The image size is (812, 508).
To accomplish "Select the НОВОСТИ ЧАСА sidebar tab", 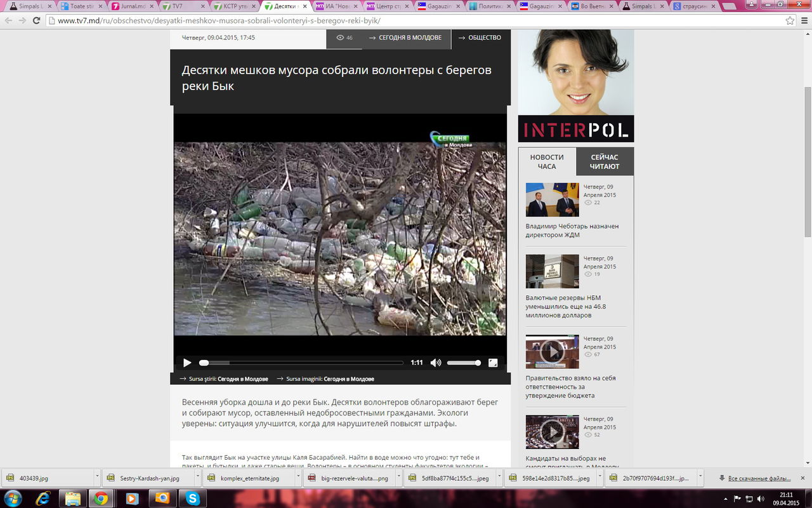I will (x=547, y=162).
